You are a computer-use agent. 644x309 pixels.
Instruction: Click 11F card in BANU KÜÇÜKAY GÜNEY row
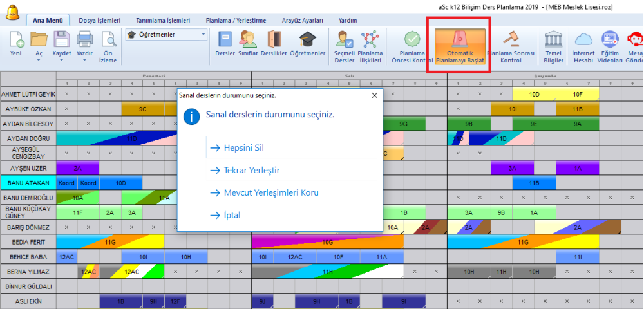78,212
